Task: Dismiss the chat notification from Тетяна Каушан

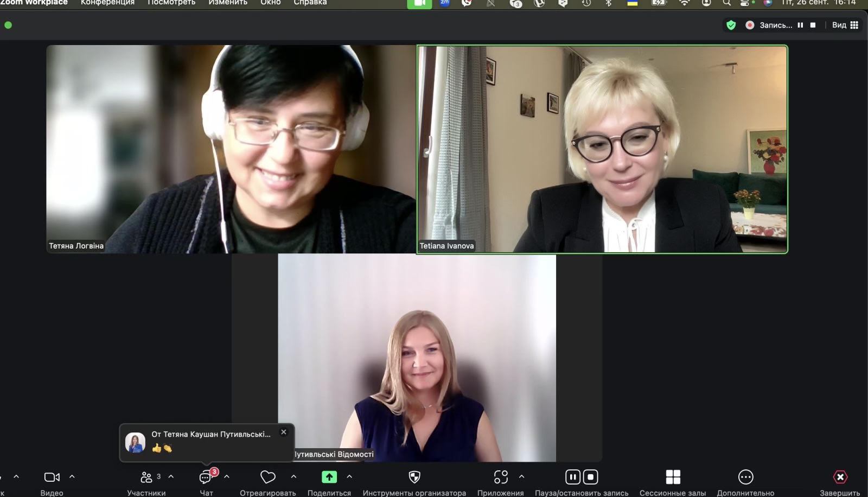Action: [283, 432]
